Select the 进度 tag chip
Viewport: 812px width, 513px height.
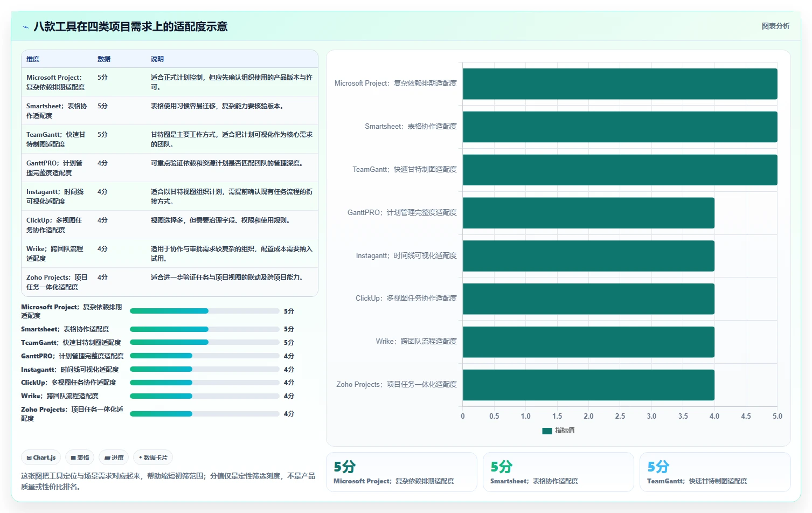pos(114,457)
